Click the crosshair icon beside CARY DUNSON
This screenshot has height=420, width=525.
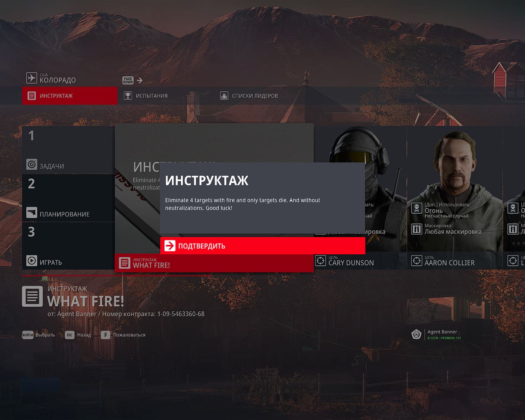point(320,260)
